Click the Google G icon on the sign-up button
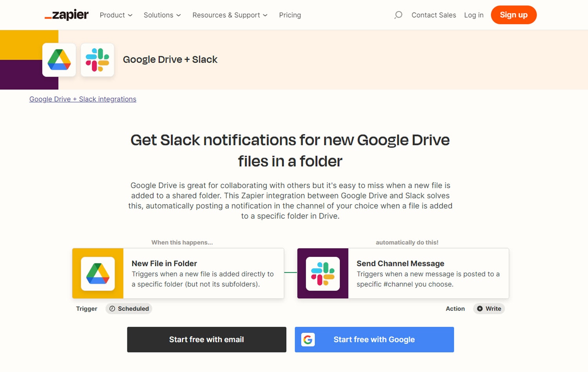 click(308, 339)
